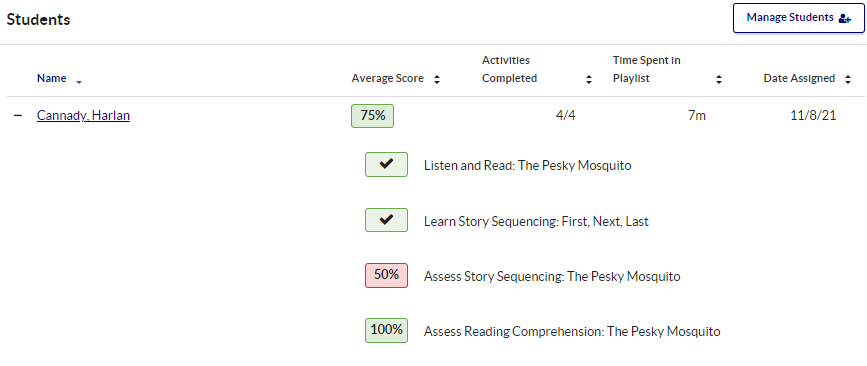Screen dimensions: 867x366
Task: Select Assess Reading Comprehension activity
Action: coord(572,332)
